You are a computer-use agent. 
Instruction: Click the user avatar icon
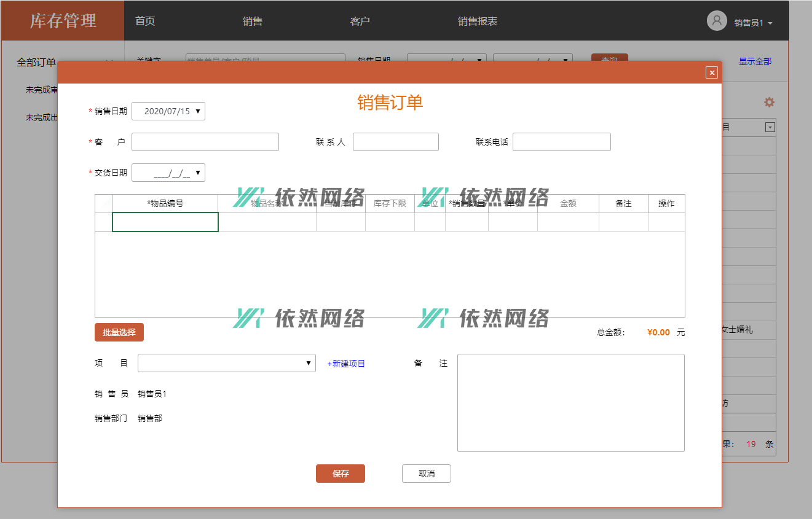point(717,21)
